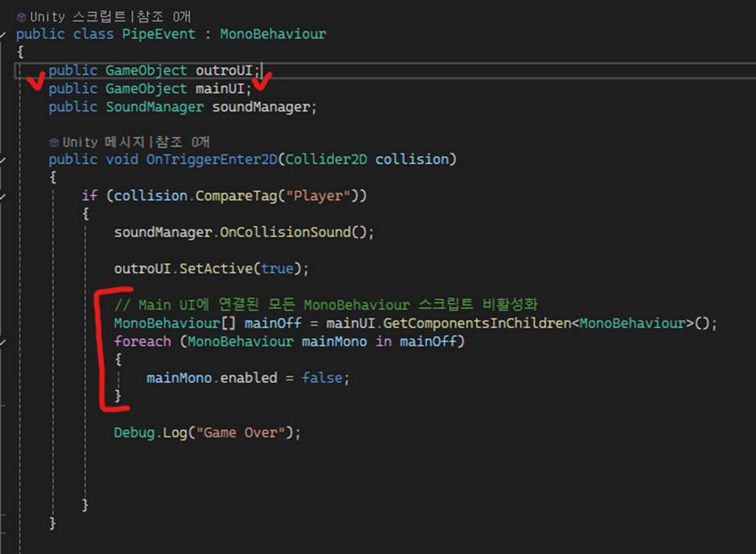756x554 pixels.
Task: Click mainOff in the foreach line
Action: click(428, 342)
